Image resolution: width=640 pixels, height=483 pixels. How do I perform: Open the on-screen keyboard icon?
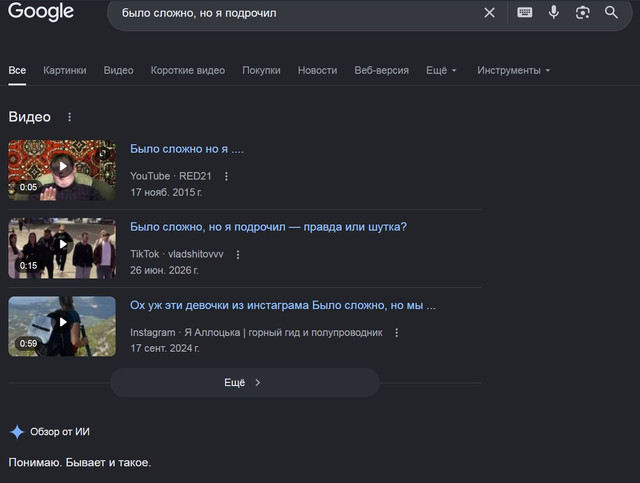[x=524, y=13]
